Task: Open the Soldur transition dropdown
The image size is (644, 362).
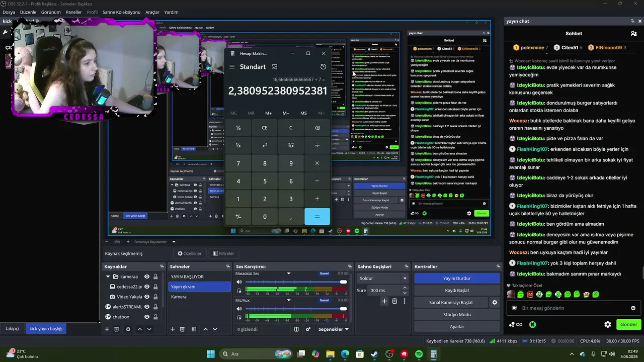Action: (x=383, y=278)
